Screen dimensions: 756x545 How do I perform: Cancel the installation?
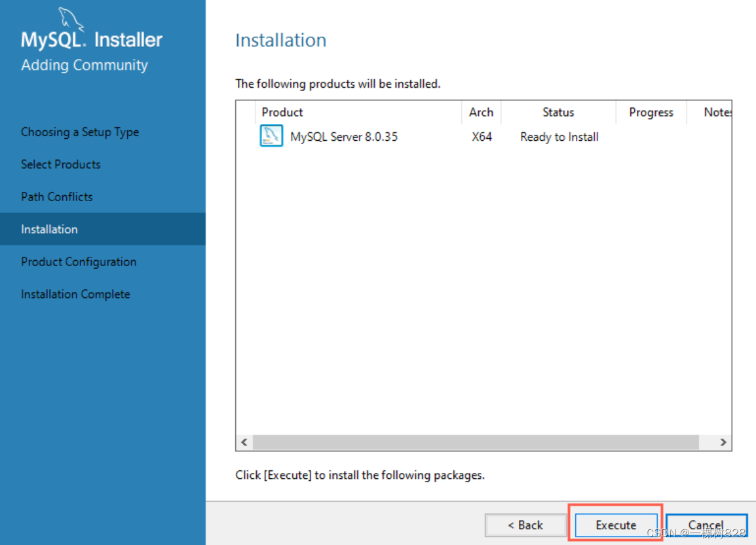(706, 525)
